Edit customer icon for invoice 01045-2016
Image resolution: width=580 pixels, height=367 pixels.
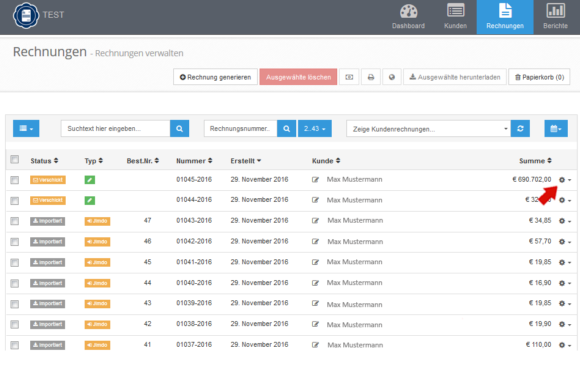tap(315, 179)
